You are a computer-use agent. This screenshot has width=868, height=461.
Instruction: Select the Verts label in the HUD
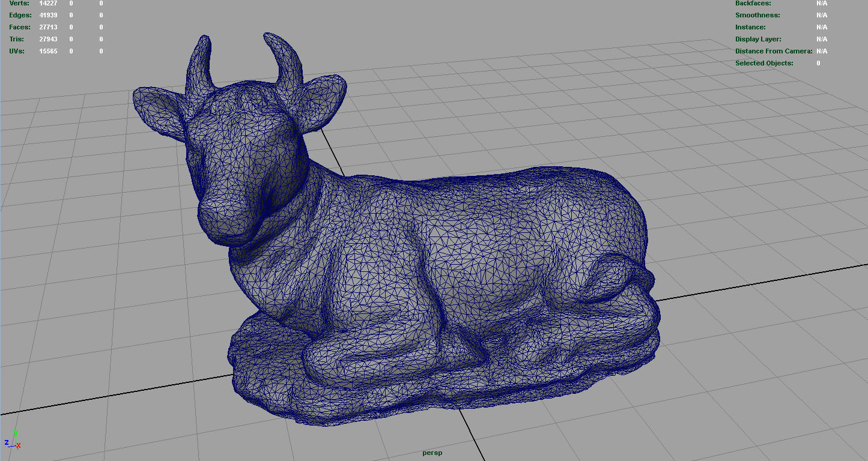[19, 3]
